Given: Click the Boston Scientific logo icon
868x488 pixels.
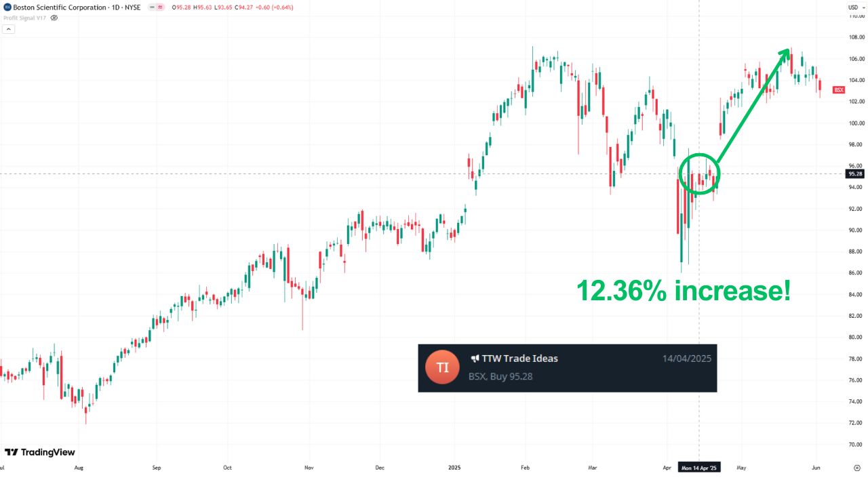Looking at the screenshot, I should [7, 7].
